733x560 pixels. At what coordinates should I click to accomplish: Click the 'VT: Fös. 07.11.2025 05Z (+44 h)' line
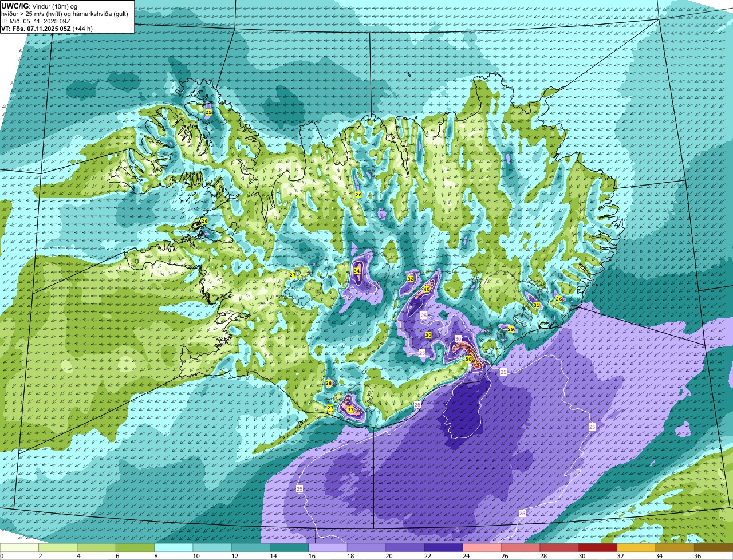47,29
